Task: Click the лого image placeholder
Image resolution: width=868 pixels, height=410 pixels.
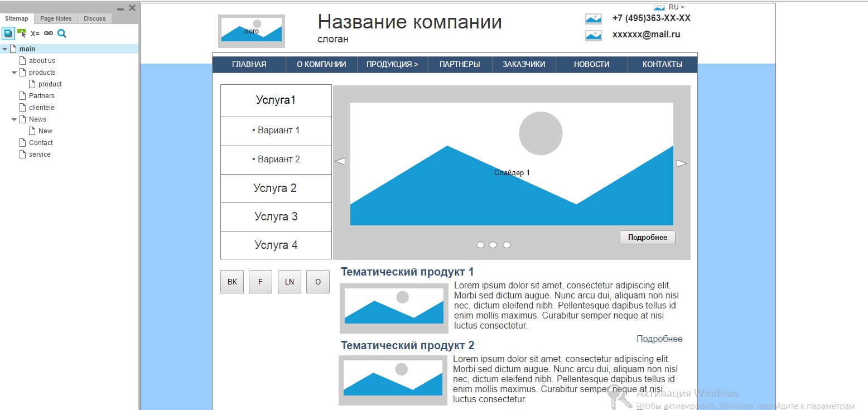Action: pyautogui.click(x=252, y=31)
